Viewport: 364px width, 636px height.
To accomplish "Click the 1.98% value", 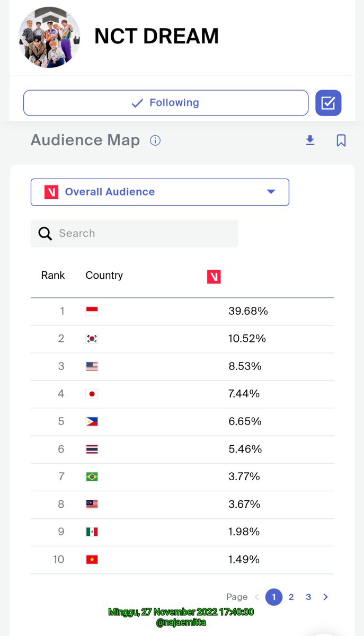I will click(x=244, y=532).
